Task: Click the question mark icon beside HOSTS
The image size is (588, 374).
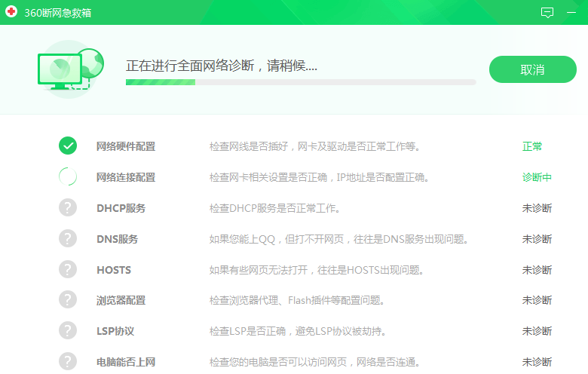Action: 68,270
